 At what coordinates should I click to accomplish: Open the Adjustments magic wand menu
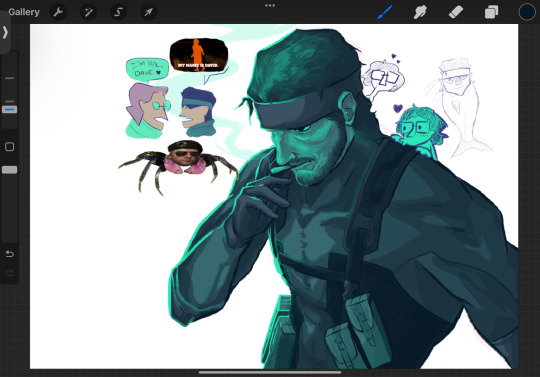[x=88, y=12]
